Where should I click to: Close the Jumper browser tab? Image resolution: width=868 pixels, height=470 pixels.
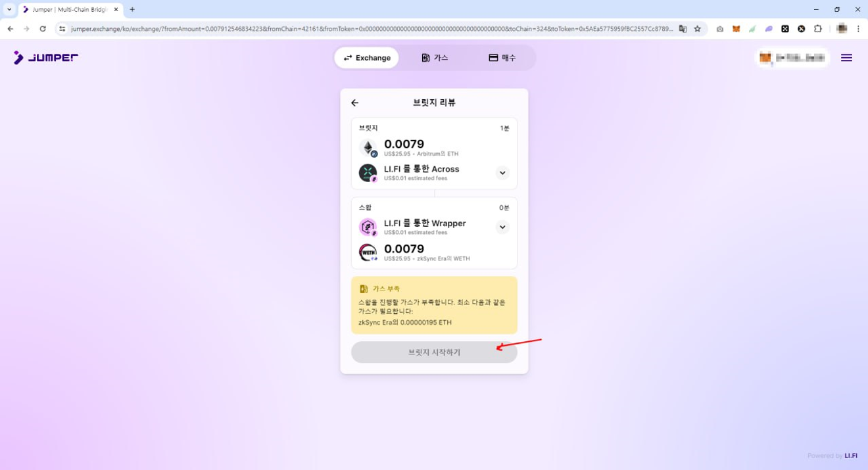click(x=116, y=10)
